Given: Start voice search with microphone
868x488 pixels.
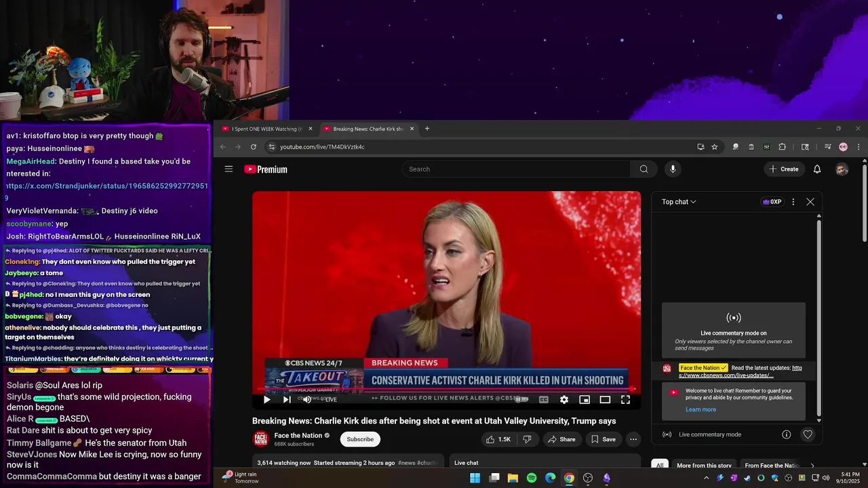Looking at the screenshot, I should pyautogui.click(x=673, y=169).
